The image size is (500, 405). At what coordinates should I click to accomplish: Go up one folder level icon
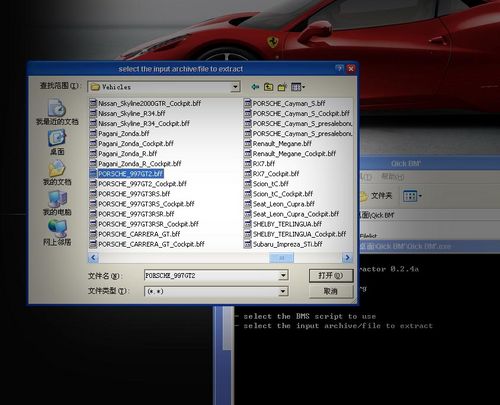268,87
